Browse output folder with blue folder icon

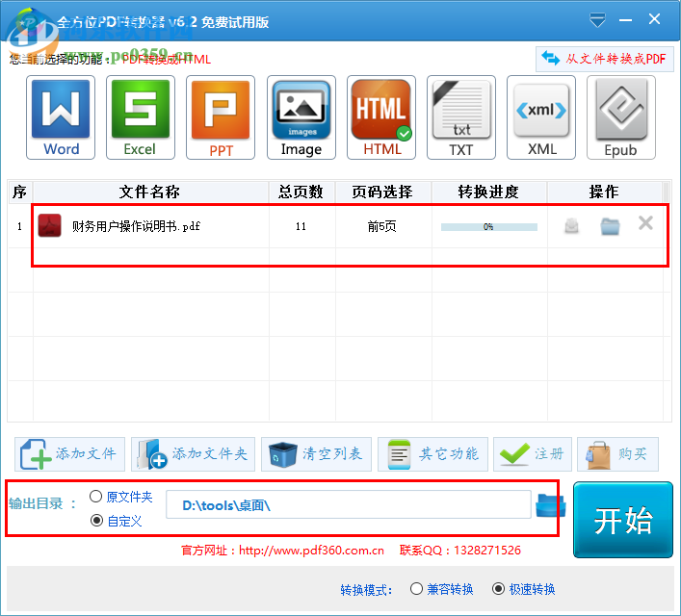551,505
